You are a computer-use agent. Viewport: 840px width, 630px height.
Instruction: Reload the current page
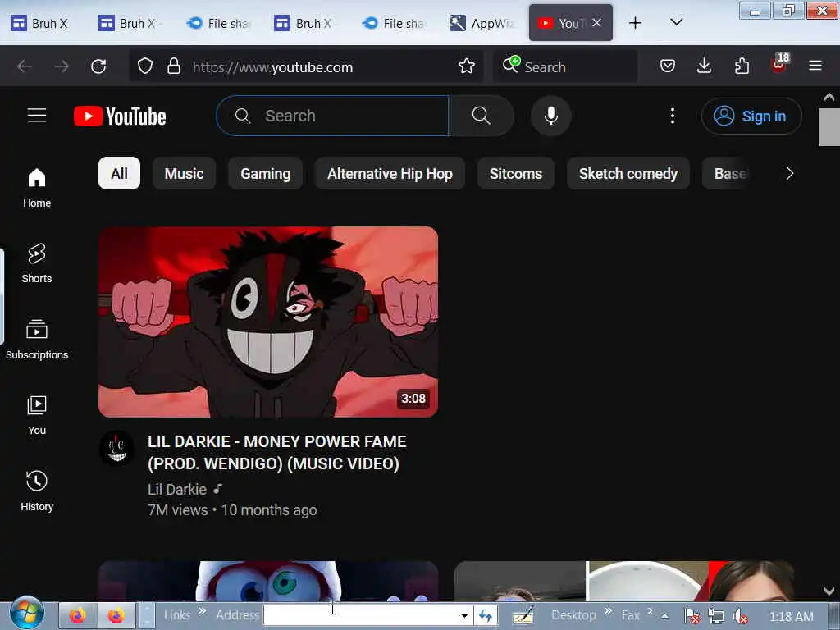coord(98,66)
